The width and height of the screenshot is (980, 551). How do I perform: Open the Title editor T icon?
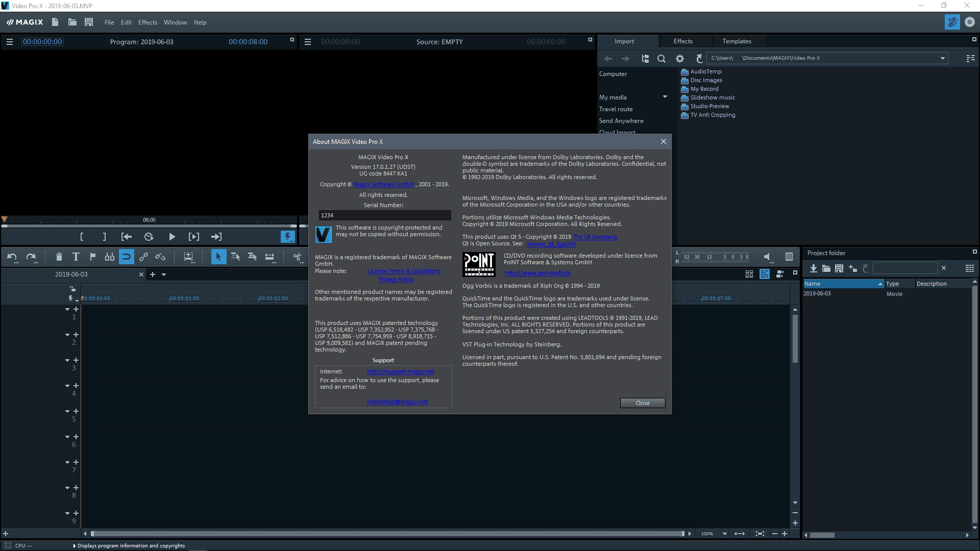pyautogui.click(x=76, y=257)
